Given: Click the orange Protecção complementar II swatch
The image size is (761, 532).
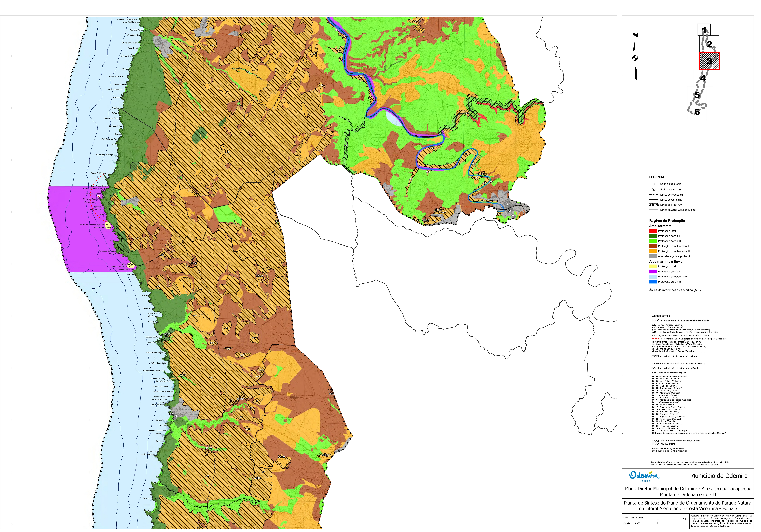Looking at the screenshot, I should pyautogui.click(x=653, y=251).
